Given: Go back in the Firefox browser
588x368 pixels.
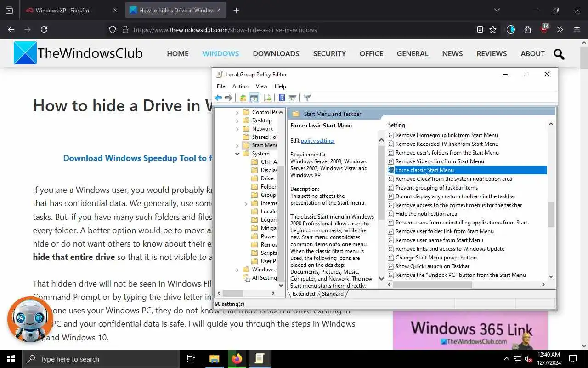Looking at the screenshot, I should tap(11, 29).
